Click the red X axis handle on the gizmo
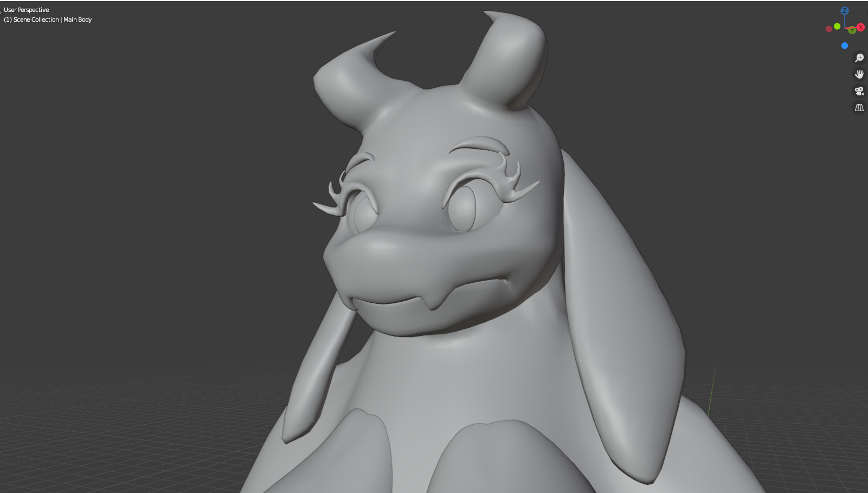The height and width of the screenshot is (493, 868). 860,28
